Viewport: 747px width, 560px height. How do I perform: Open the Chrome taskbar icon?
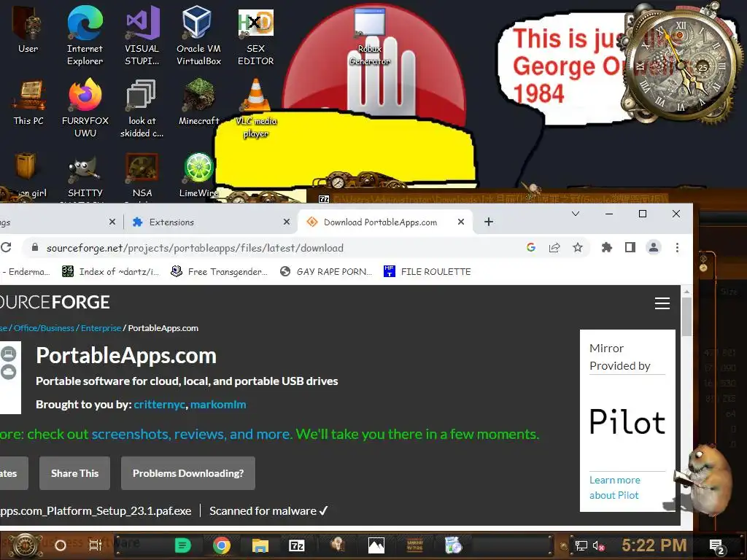point(222,545)
